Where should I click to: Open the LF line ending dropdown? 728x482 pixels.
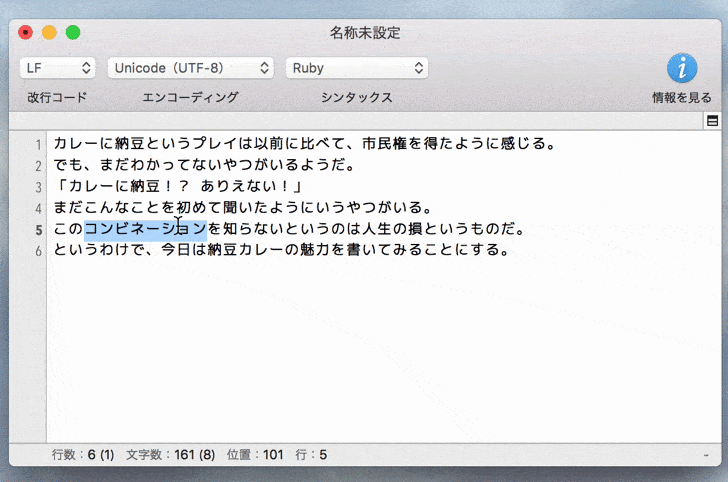pyautogui.click(x=58, y=68)
